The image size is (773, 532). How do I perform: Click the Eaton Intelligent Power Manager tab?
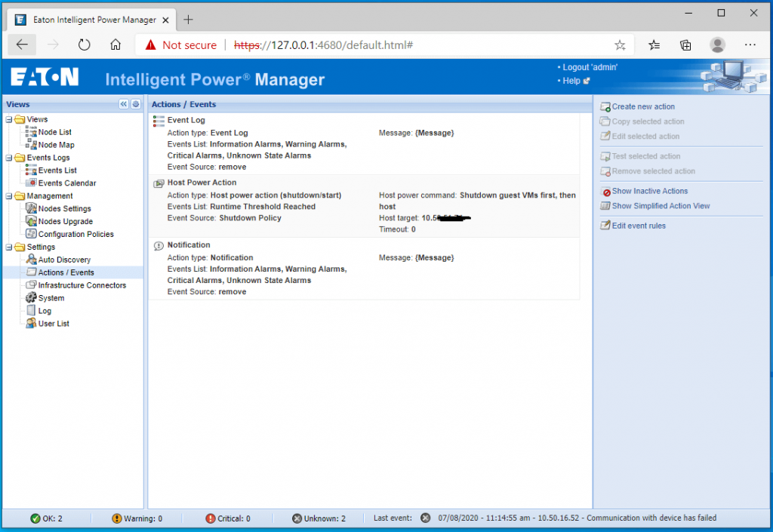(x=91, y=20)
